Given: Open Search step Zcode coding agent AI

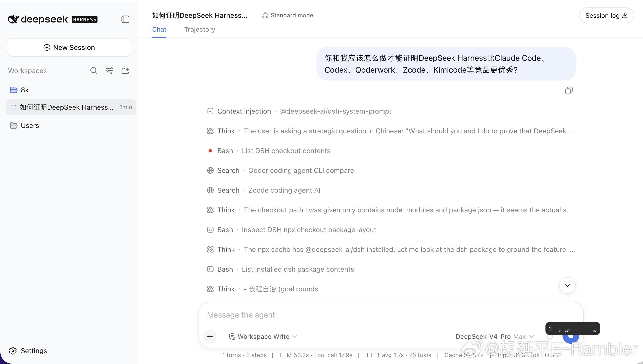Looking at the screenshot, I should pos(264,190).
